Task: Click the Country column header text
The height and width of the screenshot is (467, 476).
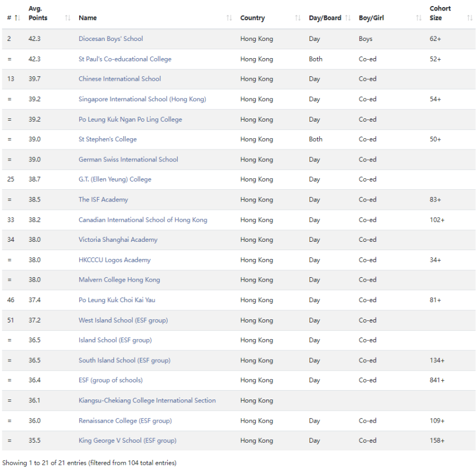Action: pyautogui.click(x=252, y=18)
